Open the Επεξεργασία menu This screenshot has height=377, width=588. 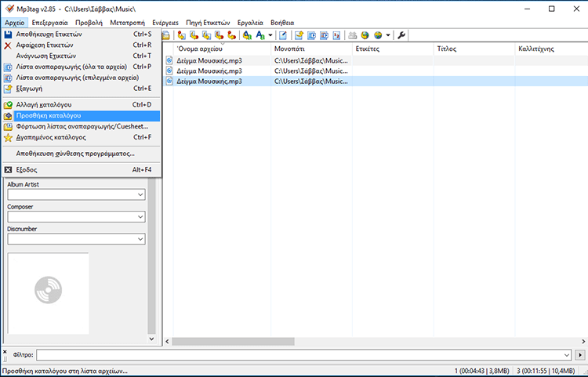50,23
